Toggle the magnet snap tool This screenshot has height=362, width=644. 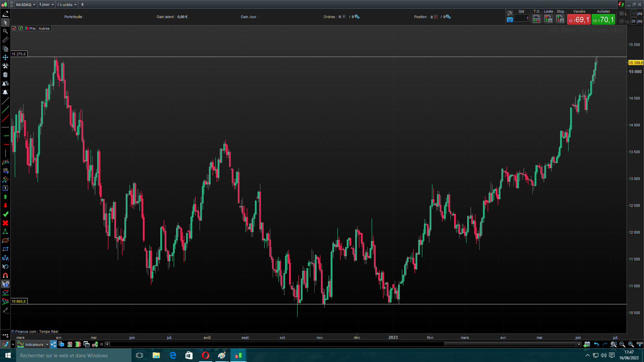pos(5,276)
